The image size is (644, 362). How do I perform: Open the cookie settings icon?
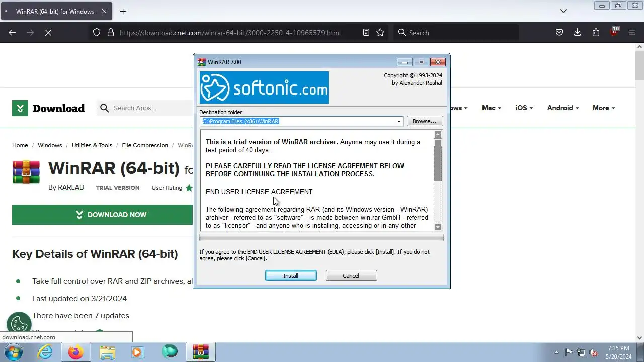(19, 324)
